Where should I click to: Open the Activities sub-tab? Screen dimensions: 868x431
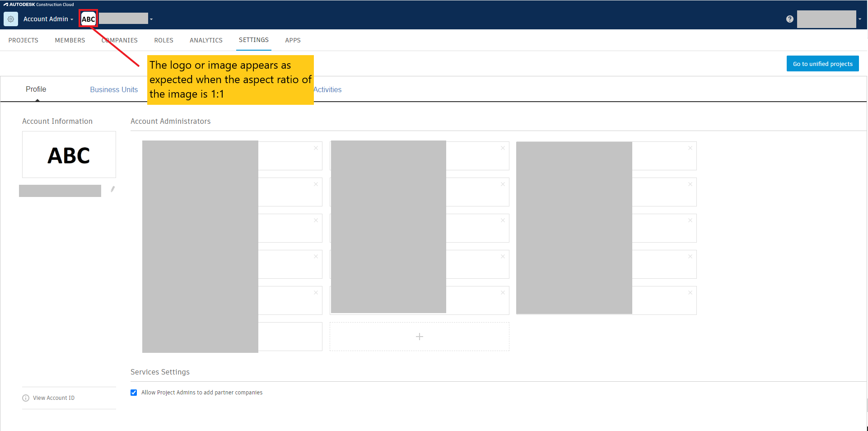click(x=327, y=89)
